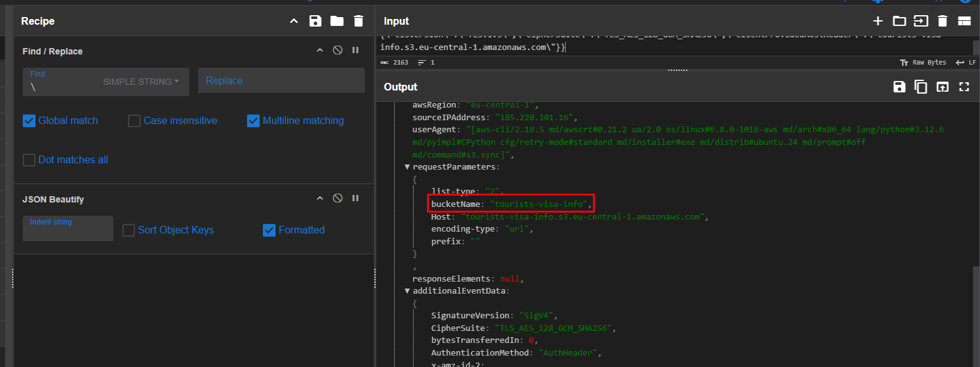
Task: Load a saved recipe via folder icon
Action: pos(337,21)
